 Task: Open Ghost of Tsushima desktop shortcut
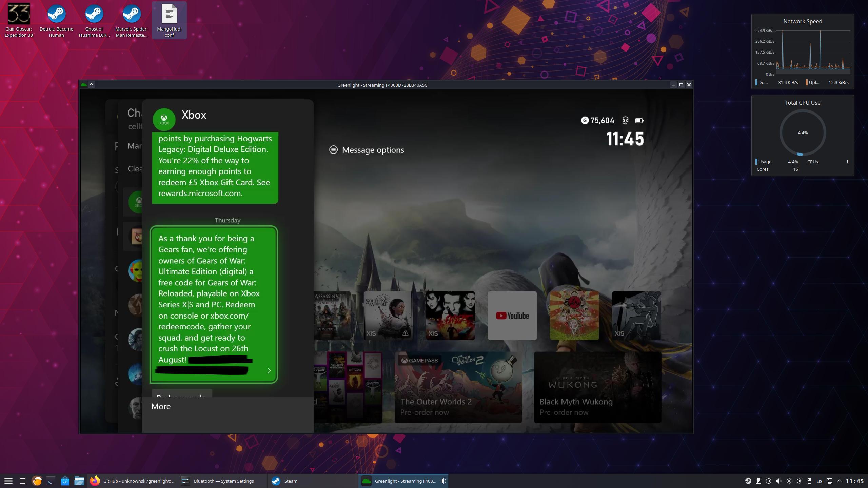[x=94, y=20]
